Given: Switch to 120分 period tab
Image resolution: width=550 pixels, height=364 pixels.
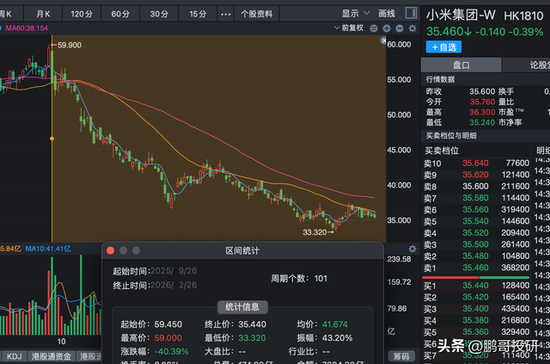Looking at the screenshot, I should coord(81,14).
